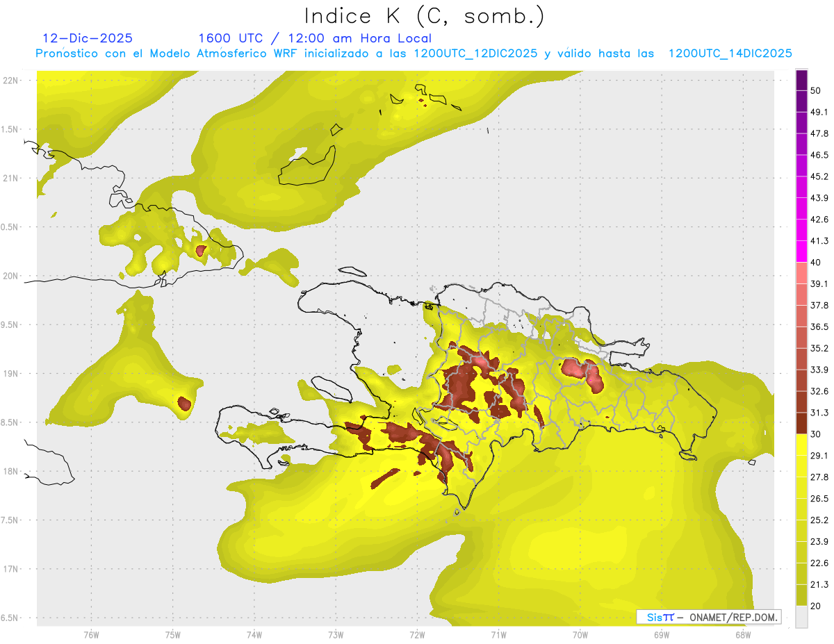The image size is (834, 644).
Task: Click the color bar value '39.1'
Action: click(x=819, y=284)
